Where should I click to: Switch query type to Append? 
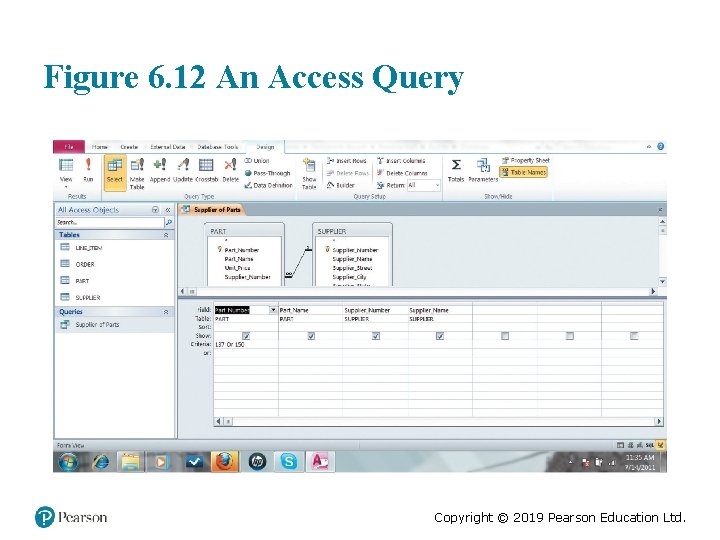(160, 170)
